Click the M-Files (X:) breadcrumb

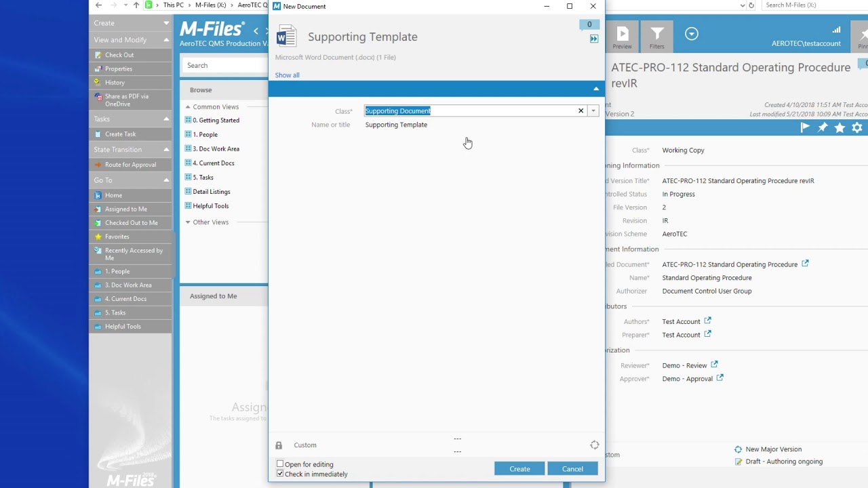pos(210,5)
